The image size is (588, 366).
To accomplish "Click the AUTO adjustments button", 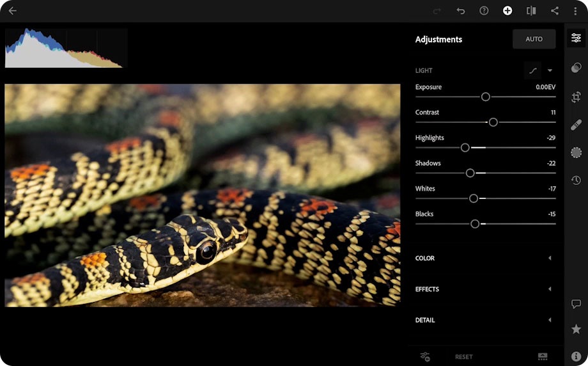I will 534,39.
